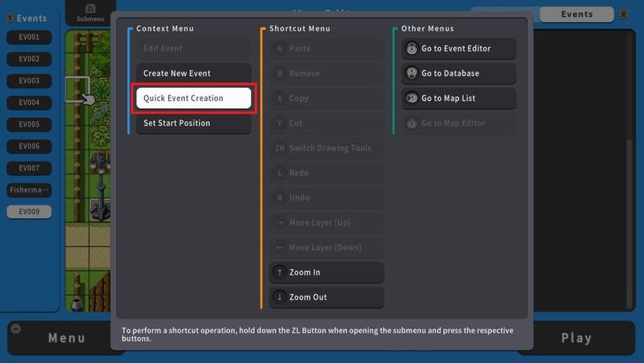Click the Map Editor icon

tap(411, 123)
